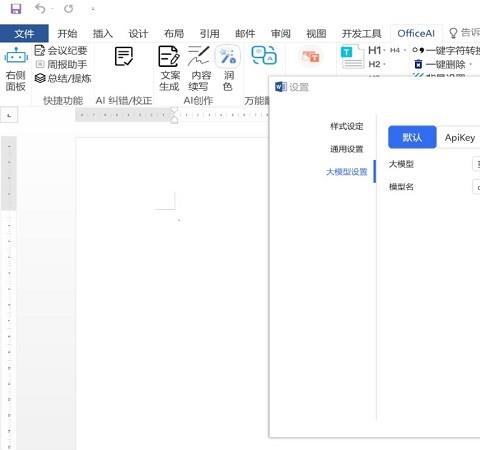This screenshot has height=450, width=480.
Task: Click the lightbulb tell-me icon
Action: (x=453, y=33)
